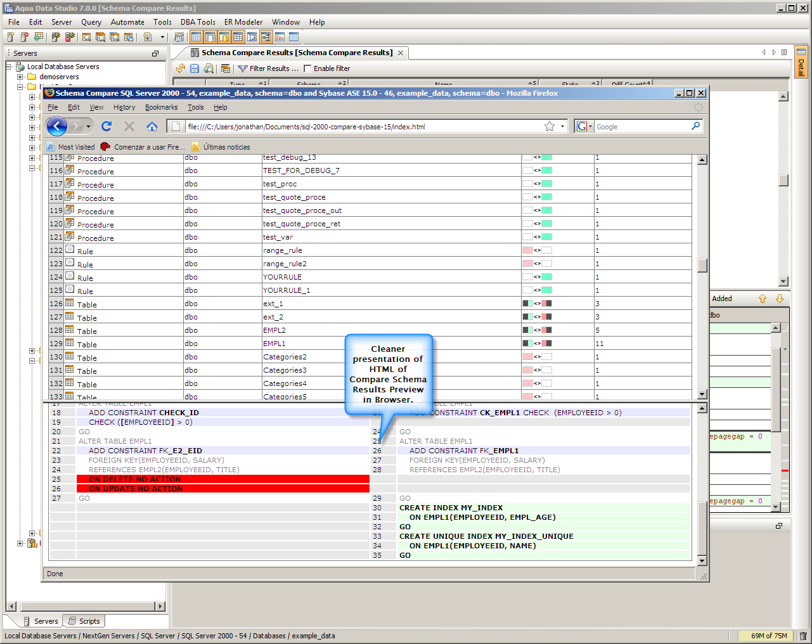Image resolution: width=812 pixels, height=644 pixels.
Task: Click the Detail side panel icon
Action: 801,52
